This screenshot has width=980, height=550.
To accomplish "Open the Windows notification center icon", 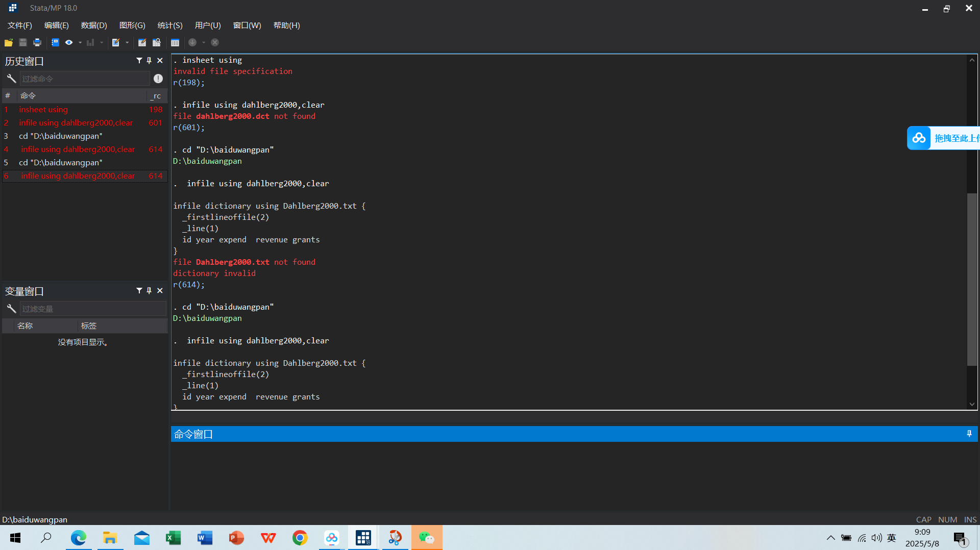I will pos(960,538).
